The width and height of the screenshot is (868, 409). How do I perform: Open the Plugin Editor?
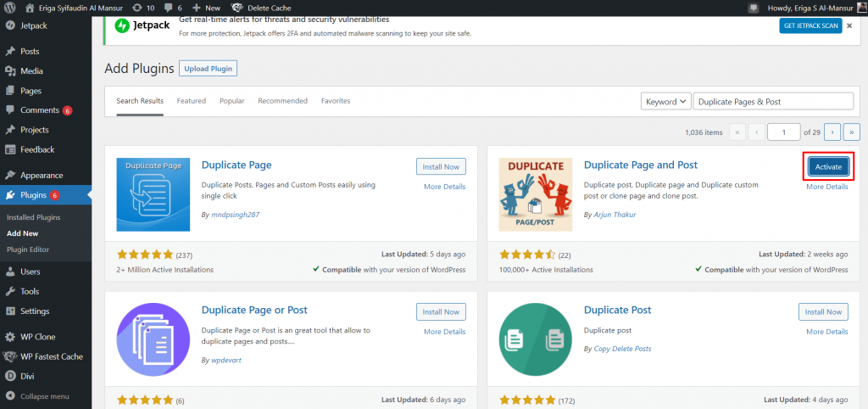(x=28, y=249)
